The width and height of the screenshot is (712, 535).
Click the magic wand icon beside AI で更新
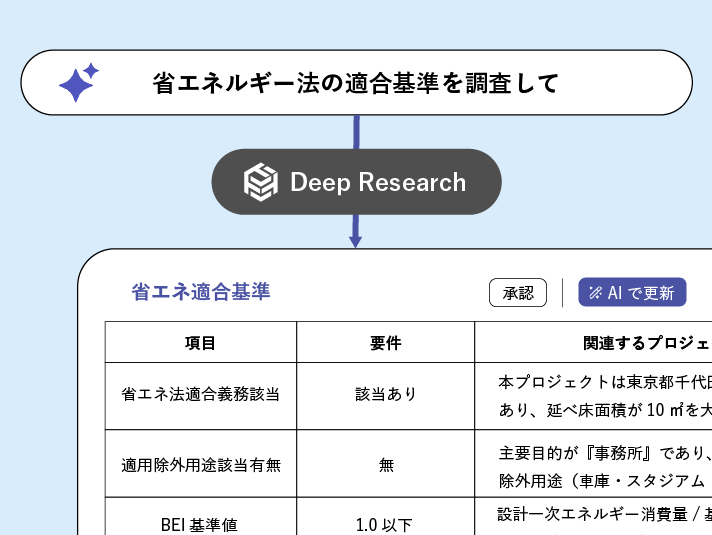(x=594, y=293)
